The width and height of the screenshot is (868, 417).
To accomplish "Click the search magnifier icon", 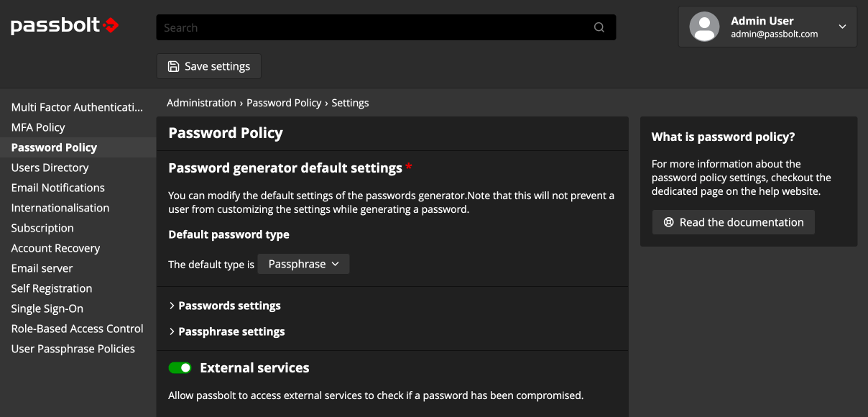I will click(599, 27).
